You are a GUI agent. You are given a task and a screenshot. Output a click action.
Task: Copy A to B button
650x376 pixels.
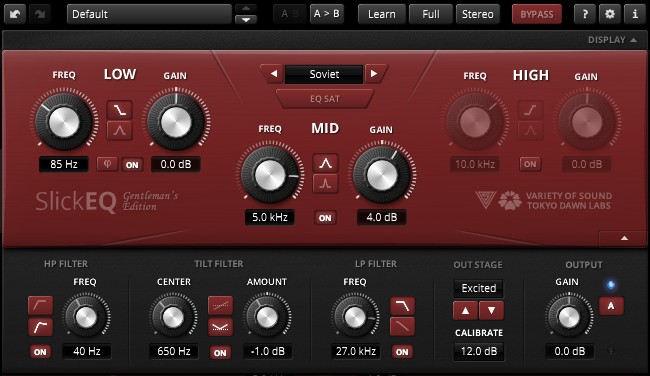327,14
